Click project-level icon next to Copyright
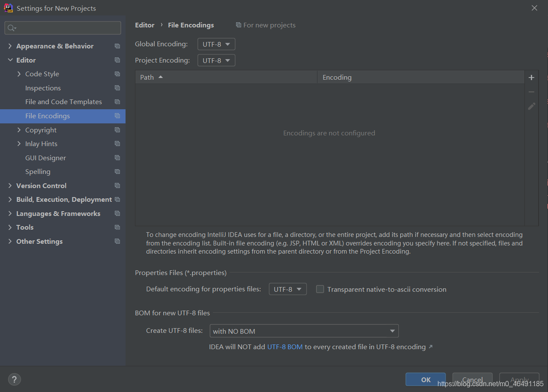Viewport: 548px width, 392px height. 117,130
